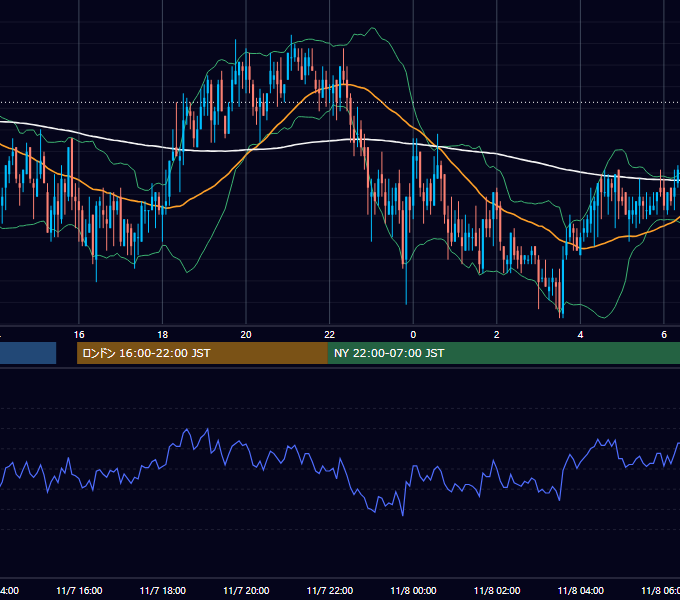Viewport: 680px width, 600px height.
Task: Click the ロンドン 16:00-22:00 JST session bar
Action: pyautogui.click(x=202, y=353)
